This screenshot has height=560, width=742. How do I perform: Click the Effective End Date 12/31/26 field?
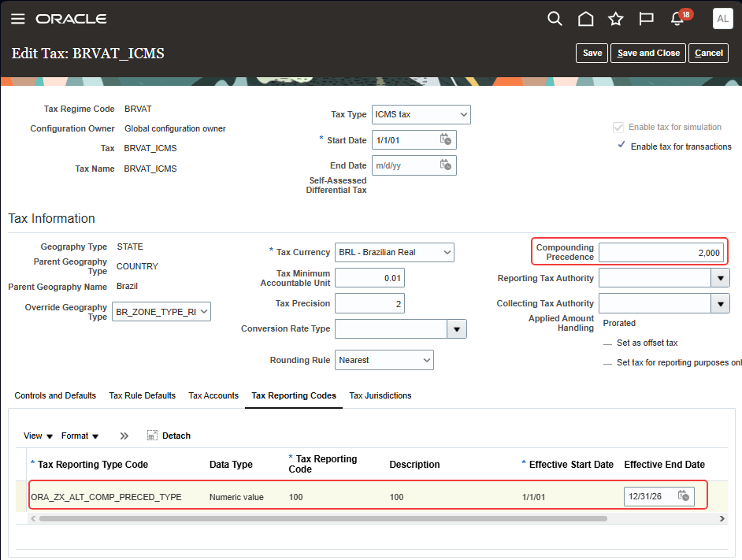point(659,496)
